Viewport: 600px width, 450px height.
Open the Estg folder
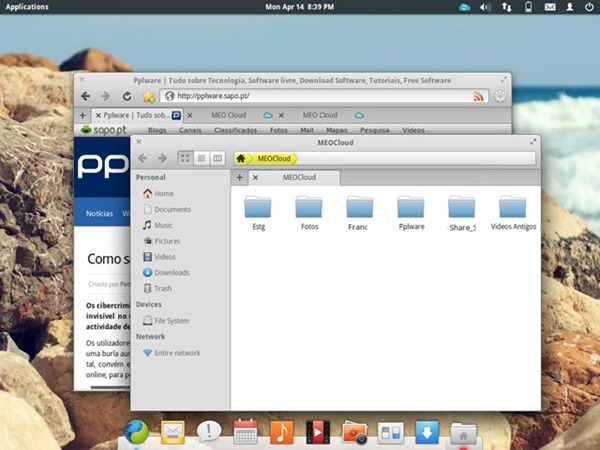coord(258,213)
